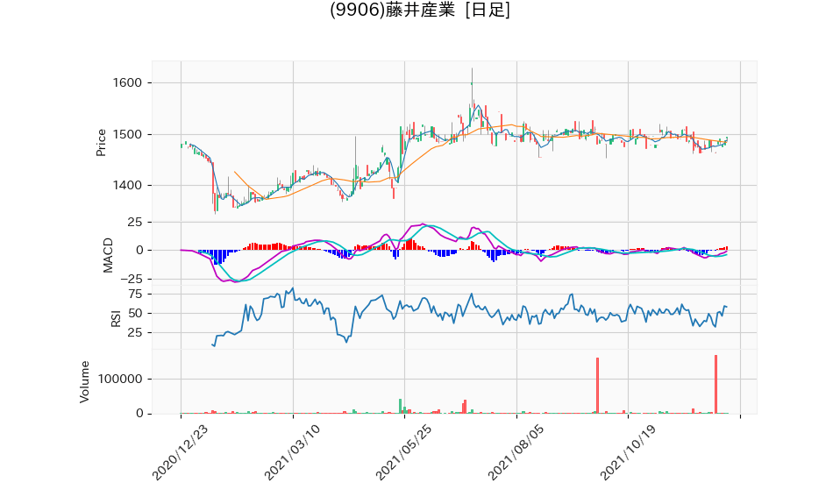
Task: Click the MACD −25 tick label
Action: tap(132, 279)
